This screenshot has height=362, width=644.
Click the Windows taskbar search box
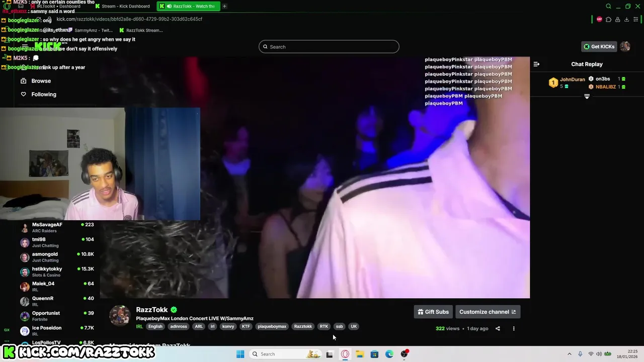(x=285, y=354)
